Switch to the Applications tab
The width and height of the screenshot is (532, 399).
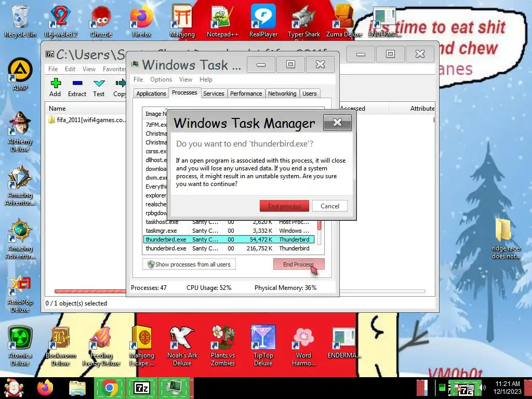tap(151, 94)
